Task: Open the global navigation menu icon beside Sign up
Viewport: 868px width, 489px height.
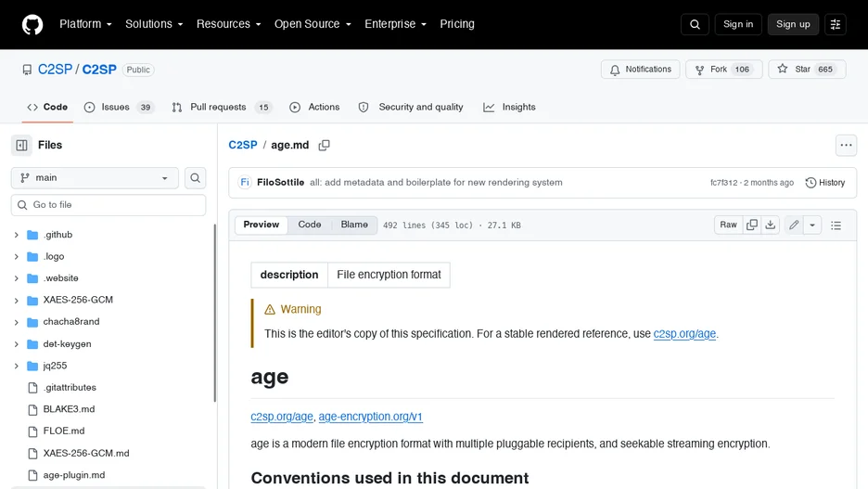Action: [x=836, y=24]
